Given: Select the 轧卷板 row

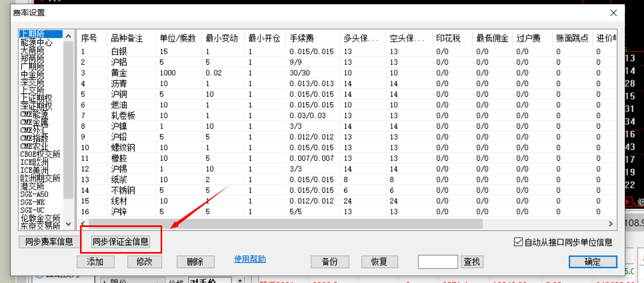Looking at the screenshot, I should tap(347, 115).
